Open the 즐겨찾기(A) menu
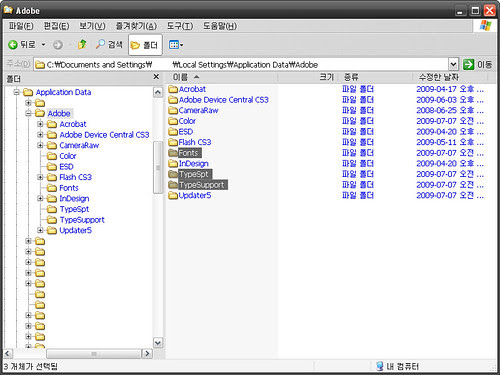This screenshot has height=375, width=500. click(136, 26)
